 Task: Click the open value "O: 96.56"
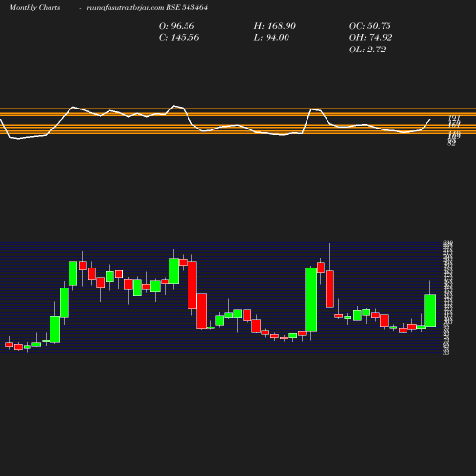pyautogui.click(x=176, y=26)
